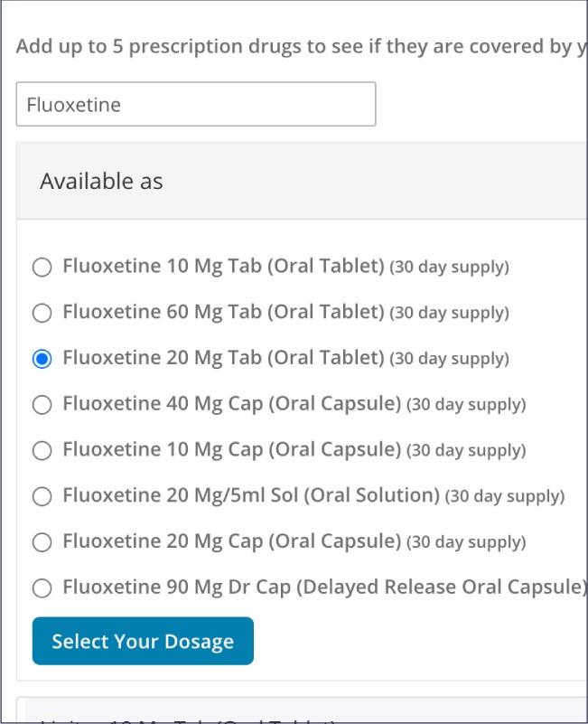Choose the Fluoxetine 60 Mg Tab option
This screenshot has height=724, width=588.
tap(42, 314)
